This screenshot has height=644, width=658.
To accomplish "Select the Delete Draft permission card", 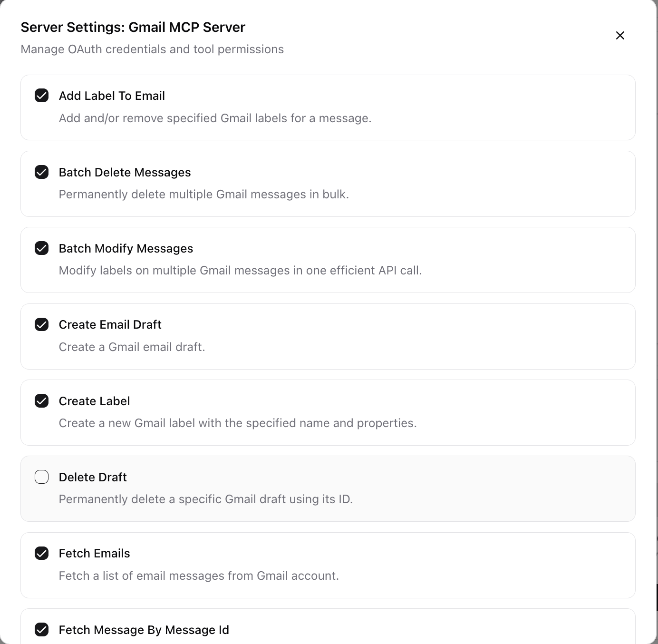I will pos(328,488).
